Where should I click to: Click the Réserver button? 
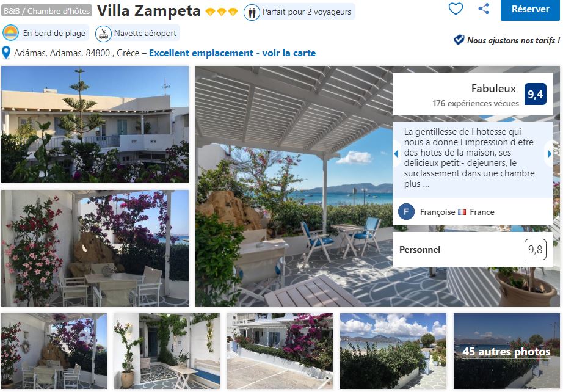(x=530, y=9)
